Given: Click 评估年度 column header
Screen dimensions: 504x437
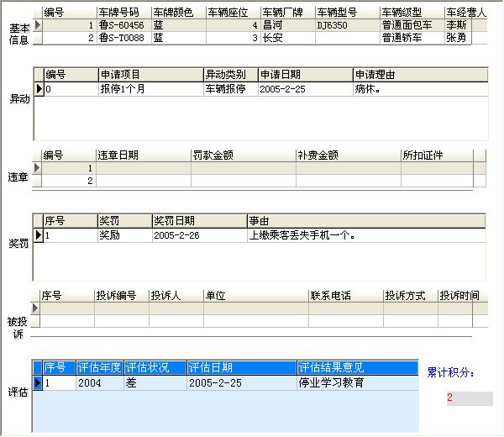Looking at the screenshot, I should tap(99, 367).
